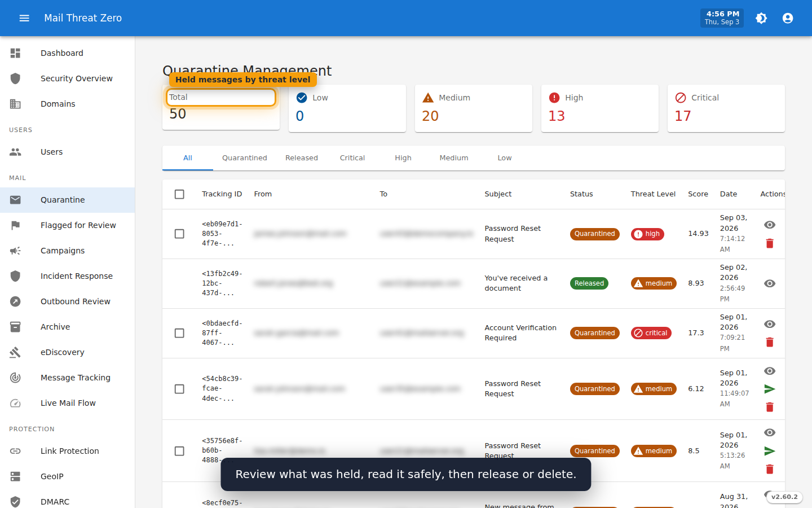Click the Low threat count card

click(x=347, y=108)
